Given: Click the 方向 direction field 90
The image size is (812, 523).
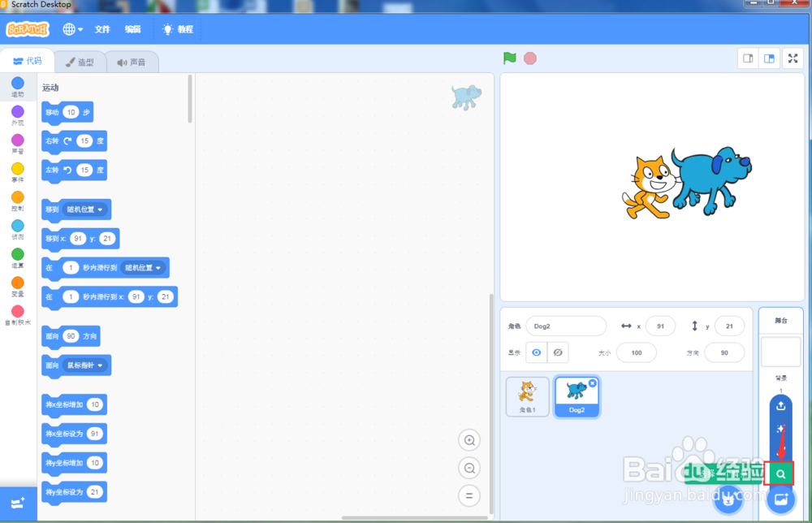Looking at the screenshot, I should coord(724,353).
